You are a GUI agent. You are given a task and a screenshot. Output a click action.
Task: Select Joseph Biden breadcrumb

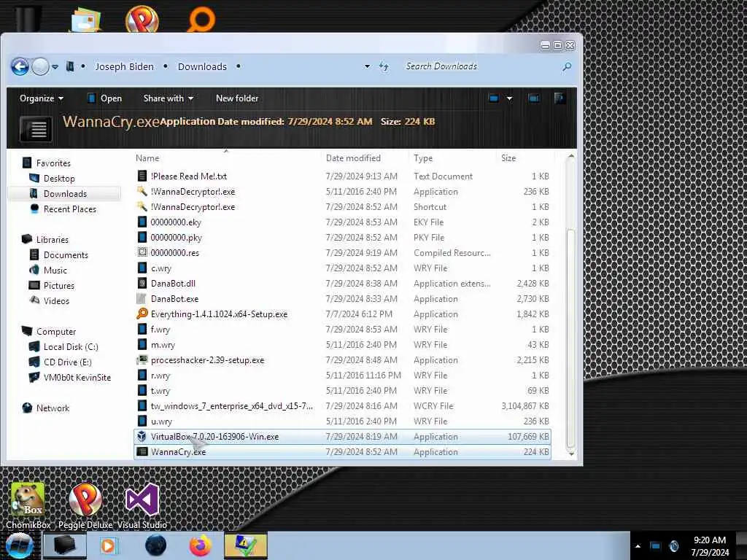pos(124,66)
